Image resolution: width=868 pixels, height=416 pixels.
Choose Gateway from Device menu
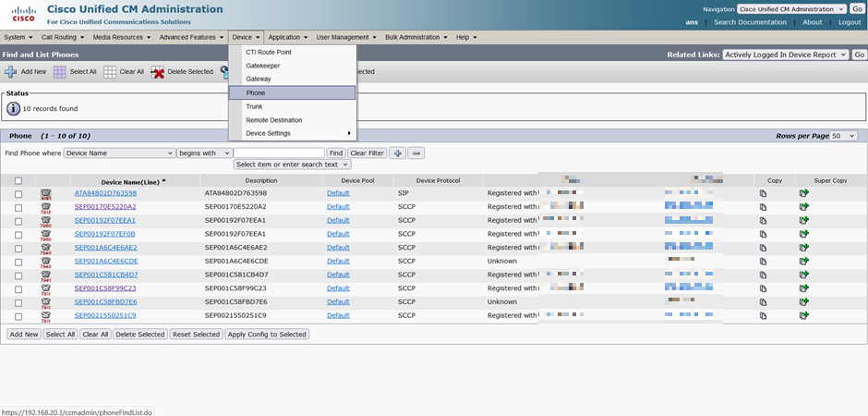293,80
